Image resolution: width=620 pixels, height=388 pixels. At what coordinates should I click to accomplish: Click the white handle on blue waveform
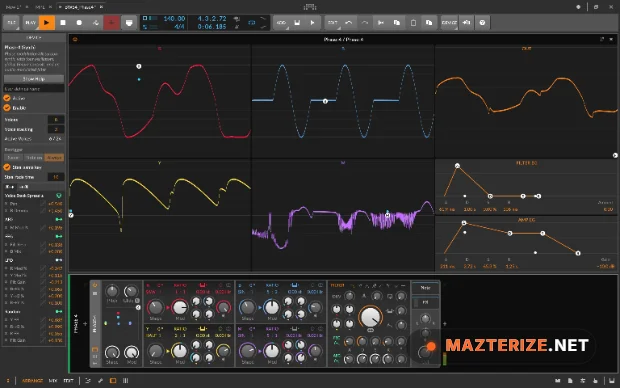(325, 102)
